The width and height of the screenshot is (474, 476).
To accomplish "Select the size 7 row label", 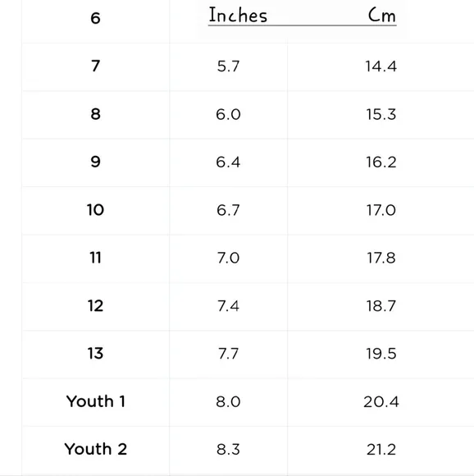I will 95,66.
